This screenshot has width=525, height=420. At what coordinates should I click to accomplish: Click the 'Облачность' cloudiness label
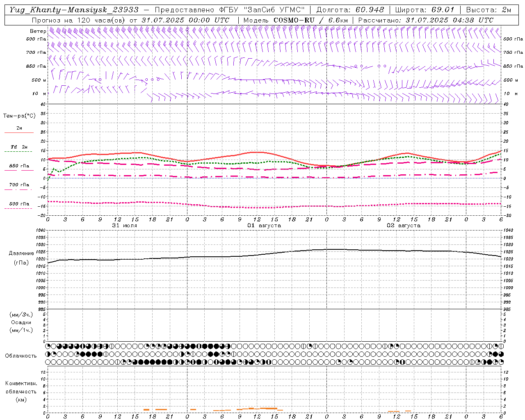21,356
